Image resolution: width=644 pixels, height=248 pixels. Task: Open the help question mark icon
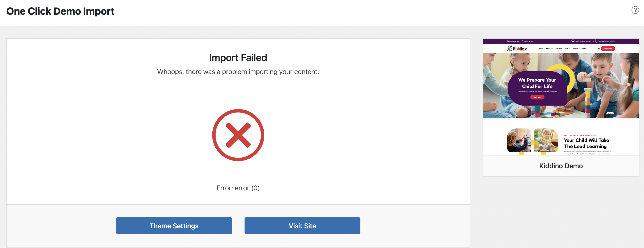635,10
